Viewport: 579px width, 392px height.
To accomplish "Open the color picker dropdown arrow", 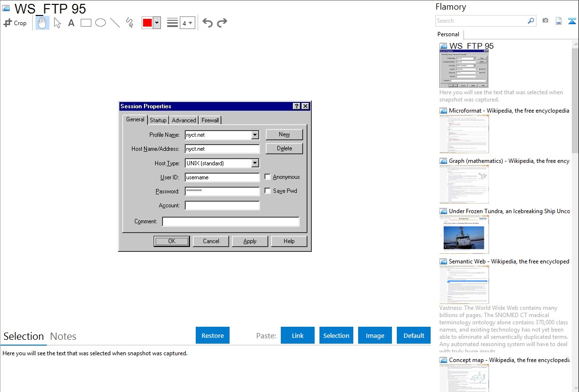I will (x=157, y=23).
